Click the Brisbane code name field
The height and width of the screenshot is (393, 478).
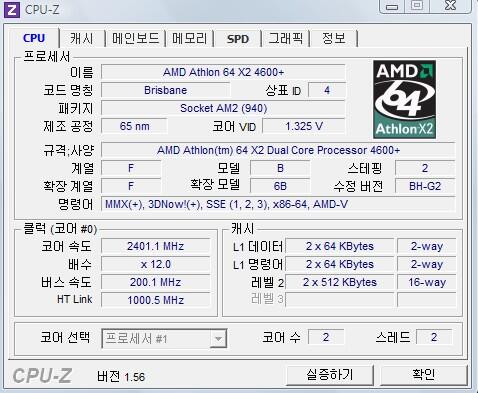[x=165, y=90]
